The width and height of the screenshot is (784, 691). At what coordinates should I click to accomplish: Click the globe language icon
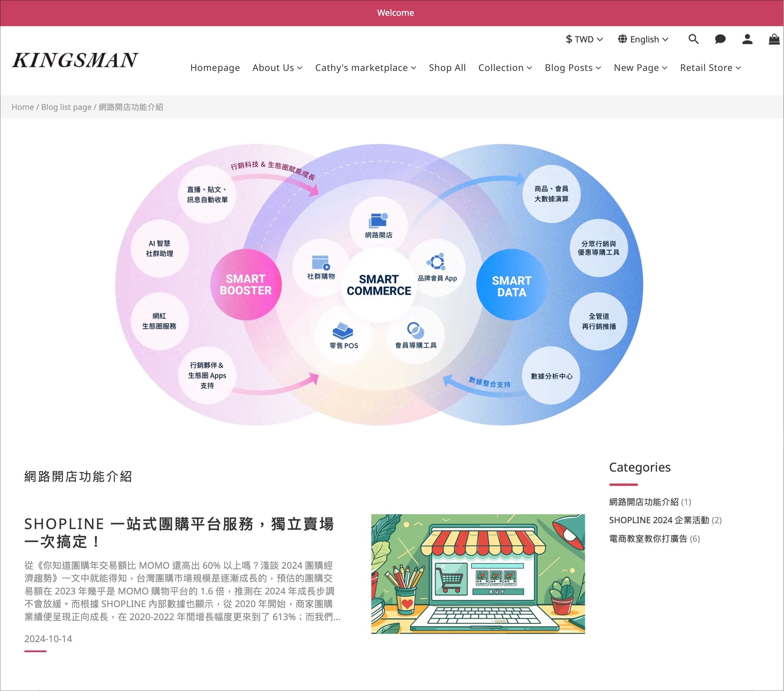[622, 39]
